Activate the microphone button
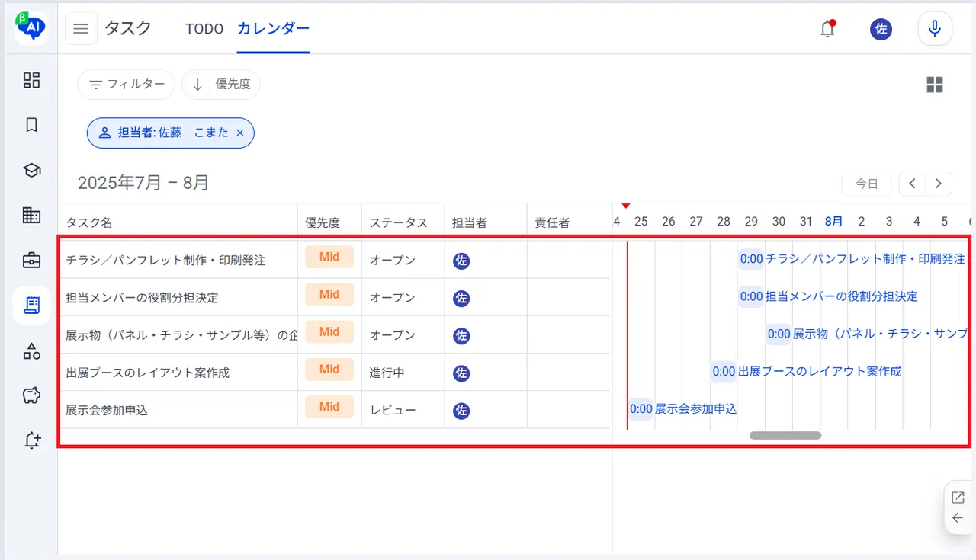The image size is (976, 560). click(935, 29)
